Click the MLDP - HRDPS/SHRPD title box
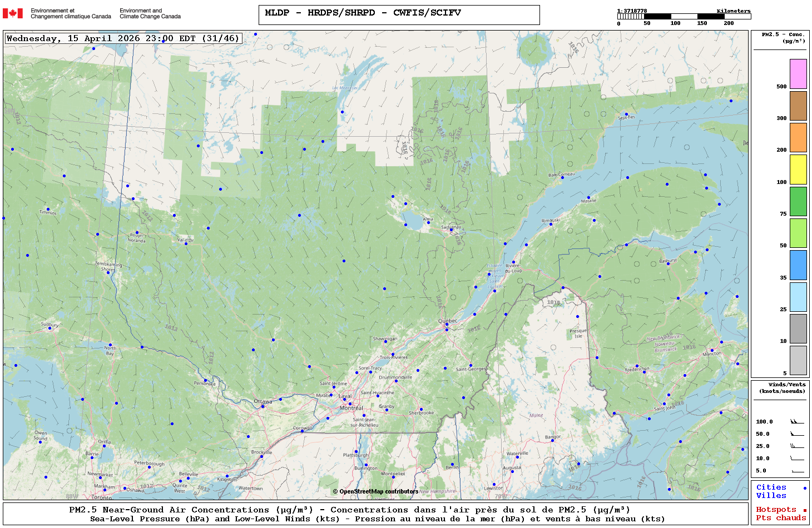The width and height of the screenshot is (812, 528). [x=399, y=15]
